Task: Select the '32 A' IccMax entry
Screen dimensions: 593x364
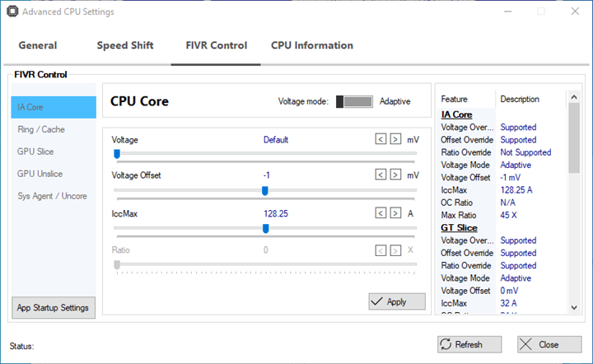Action: (508, 303)
